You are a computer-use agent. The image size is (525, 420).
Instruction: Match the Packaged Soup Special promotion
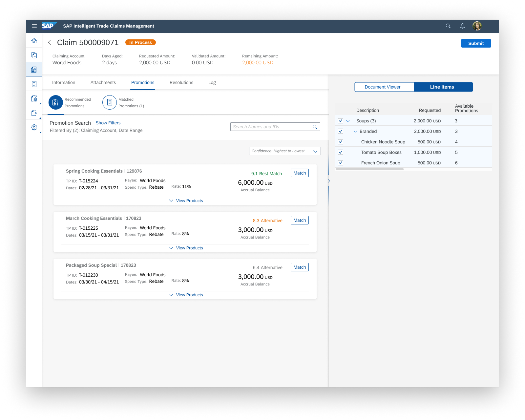[x=300, y=267]
